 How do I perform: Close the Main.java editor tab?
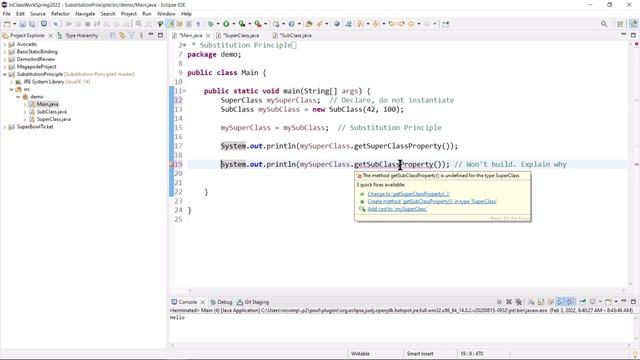(208, 36)
